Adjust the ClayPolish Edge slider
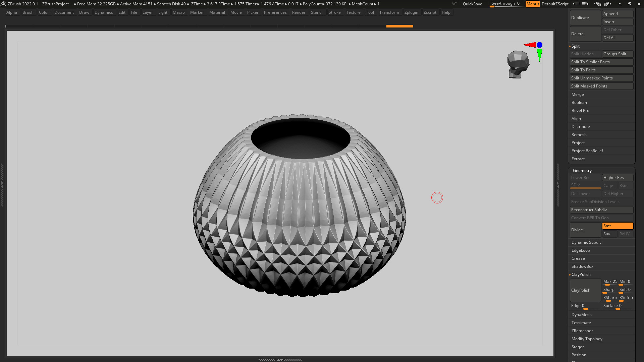Viewport: 644px width, 362px height. click(585, 306)
